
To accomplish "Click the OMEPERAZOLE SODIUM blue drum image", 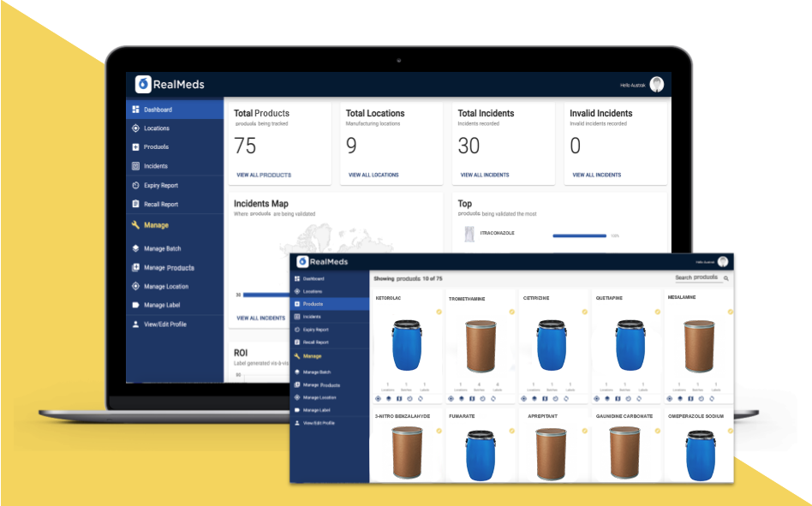I will [x=700, y=457].
